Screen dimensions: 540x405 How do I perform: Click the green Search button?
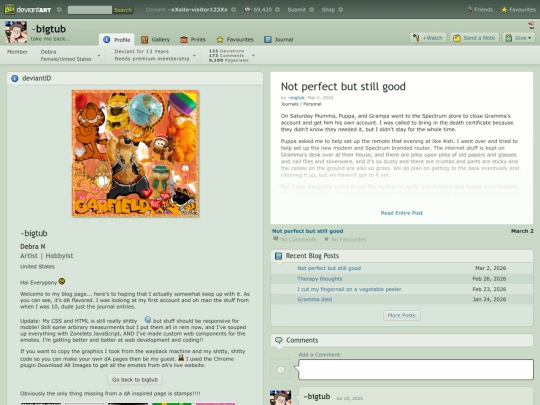click(x=123, y=10)
